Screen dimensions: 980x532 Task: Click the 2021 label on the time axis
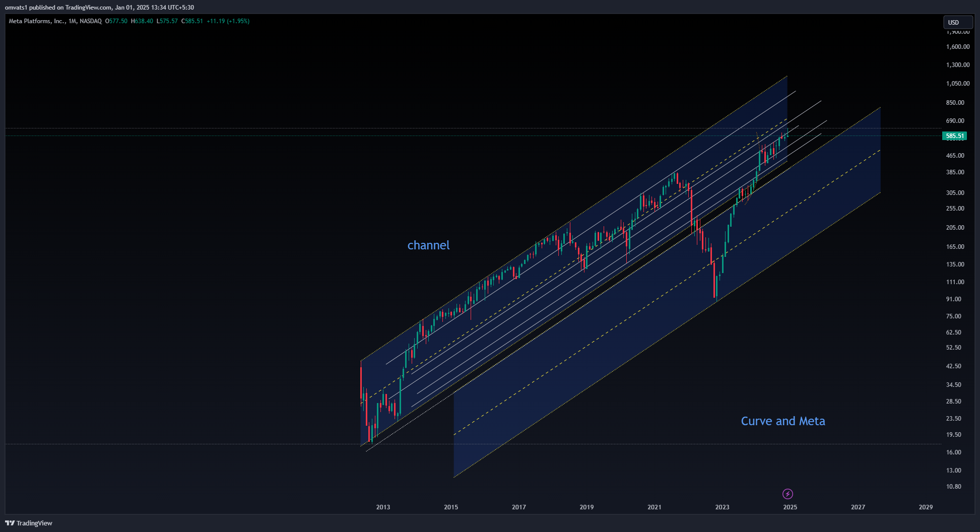(655, 507)
